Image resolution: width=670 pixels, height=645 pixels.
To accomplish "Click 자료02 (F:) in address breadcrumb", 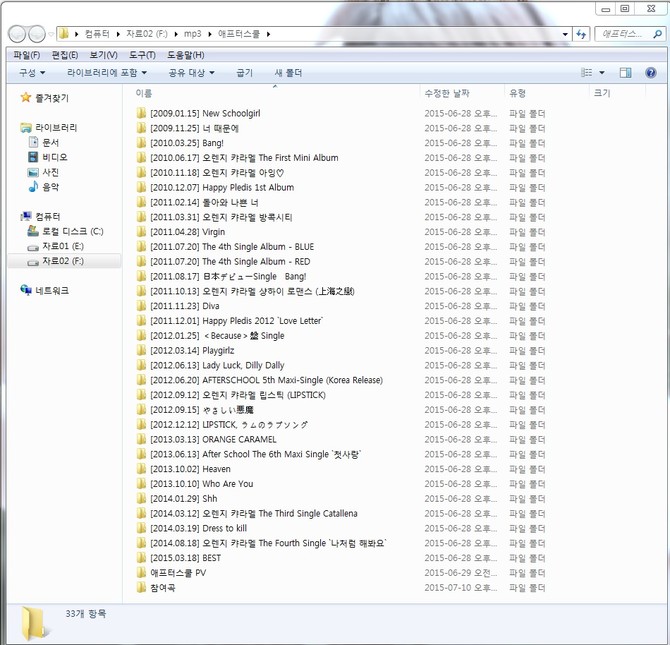I will point(147,34).
